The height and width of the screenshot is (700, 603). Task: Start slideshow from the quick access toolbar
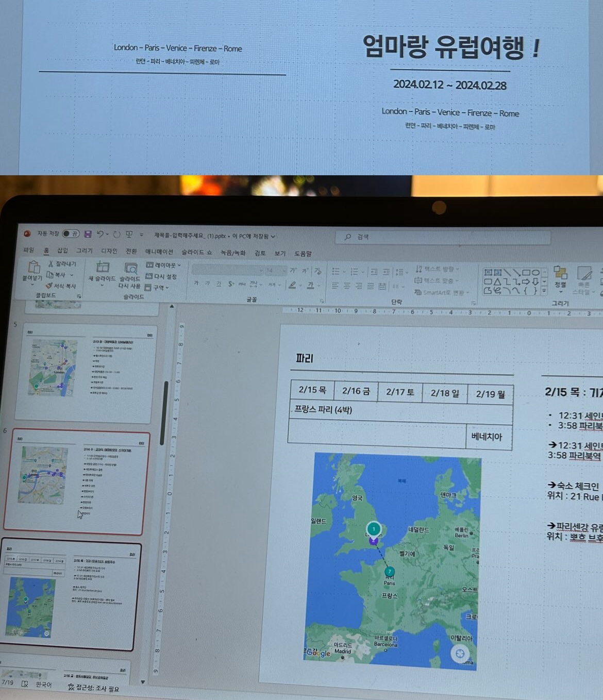click(x=129, y=235)
